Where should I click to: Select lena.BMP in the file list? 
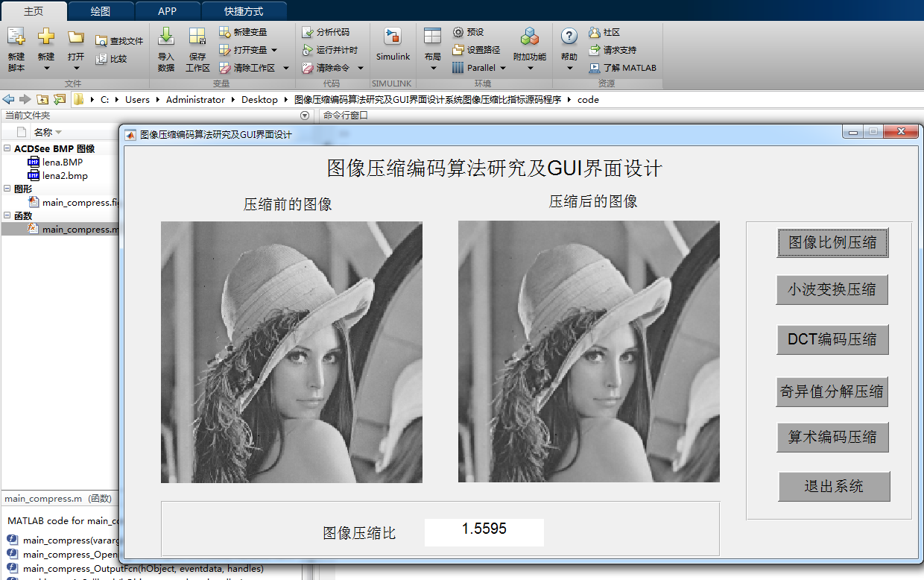coord(63,162)
